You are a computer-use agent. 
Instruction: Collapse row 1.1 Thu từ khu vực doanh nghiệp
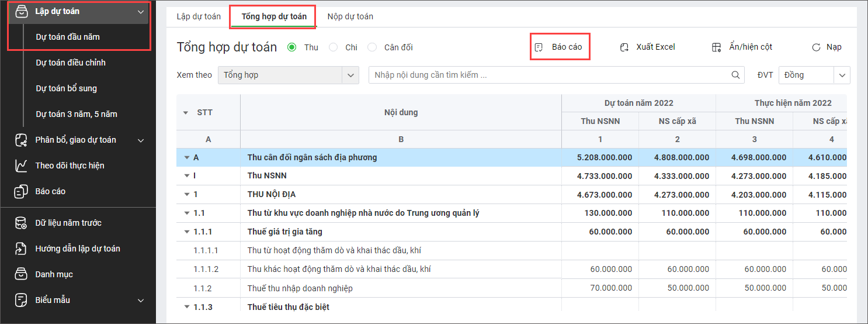187,213
